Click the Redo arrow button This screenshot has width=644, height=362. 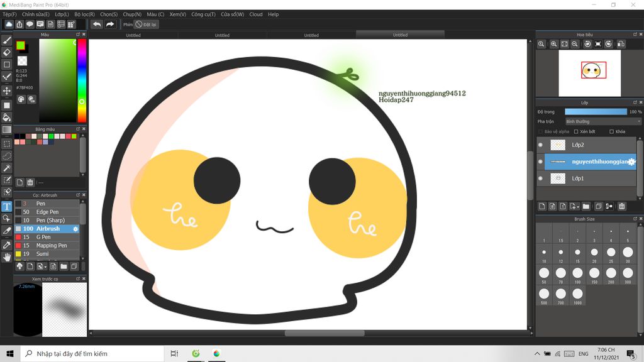(109, 25)
